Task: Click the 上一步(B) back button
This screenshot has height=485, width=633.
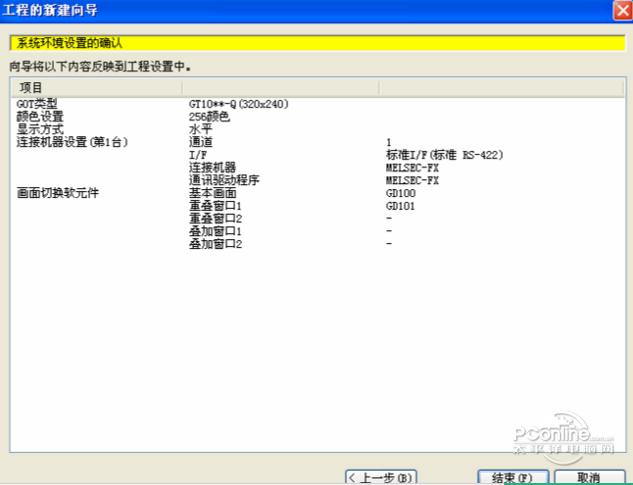Action: (381, 477)
